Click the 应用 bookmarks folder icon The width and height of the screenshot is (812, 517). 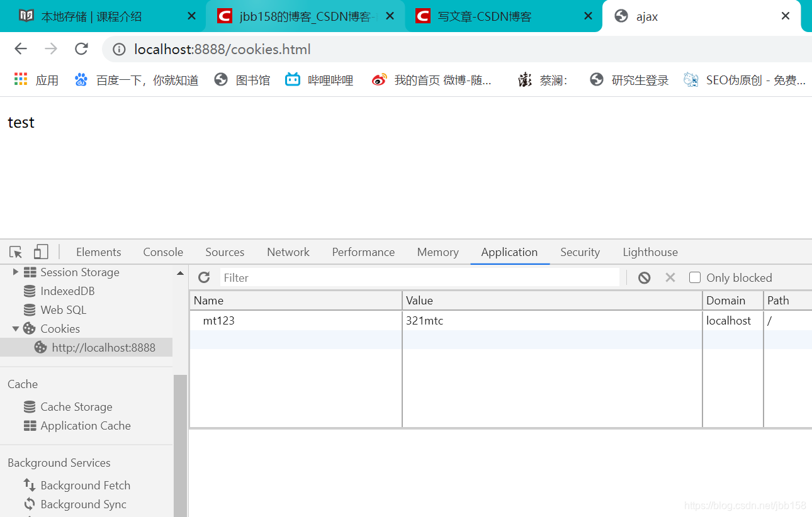click(21, 79)
